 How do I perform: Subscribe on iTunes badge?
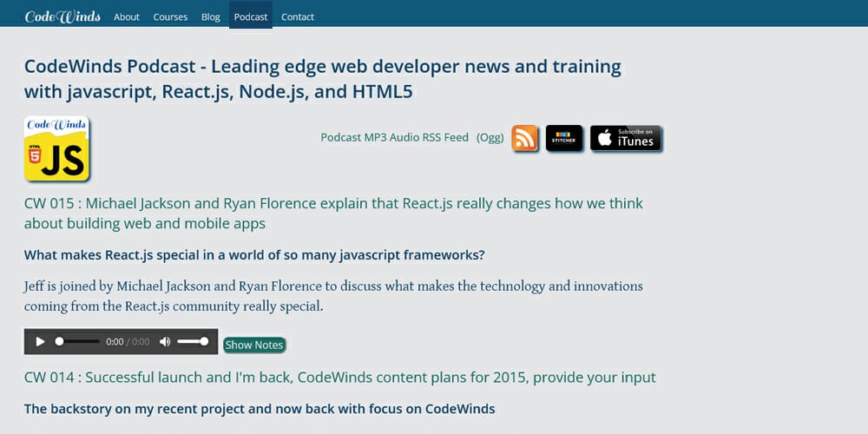[x=626, y=138]
